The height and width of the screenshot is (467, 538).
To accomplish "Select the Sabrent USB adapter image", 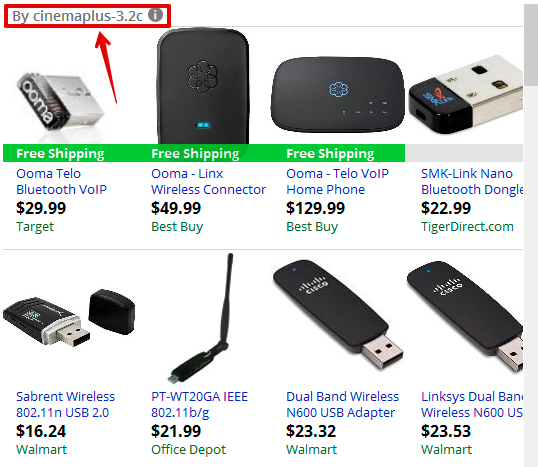I will pyautogui.click(x=69, y=318).
